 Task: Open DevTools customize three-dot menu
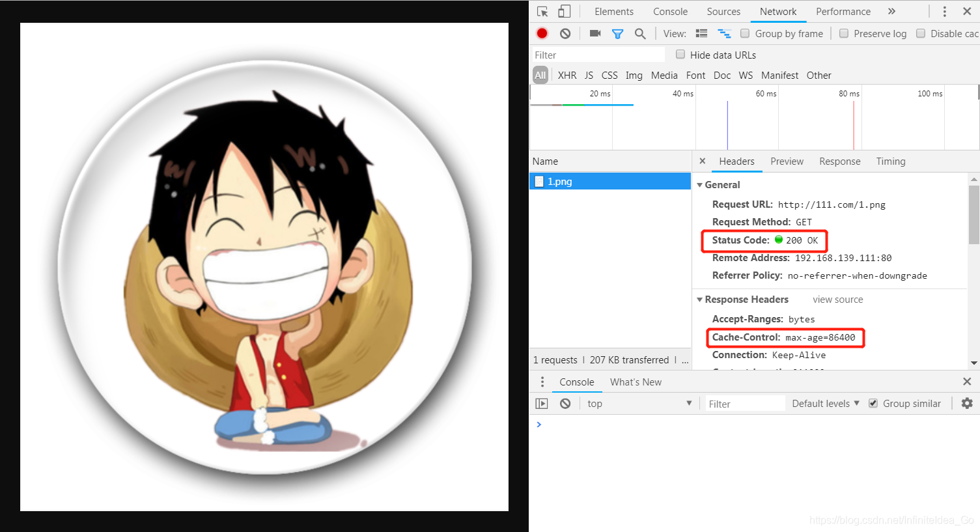pos(944,12)
